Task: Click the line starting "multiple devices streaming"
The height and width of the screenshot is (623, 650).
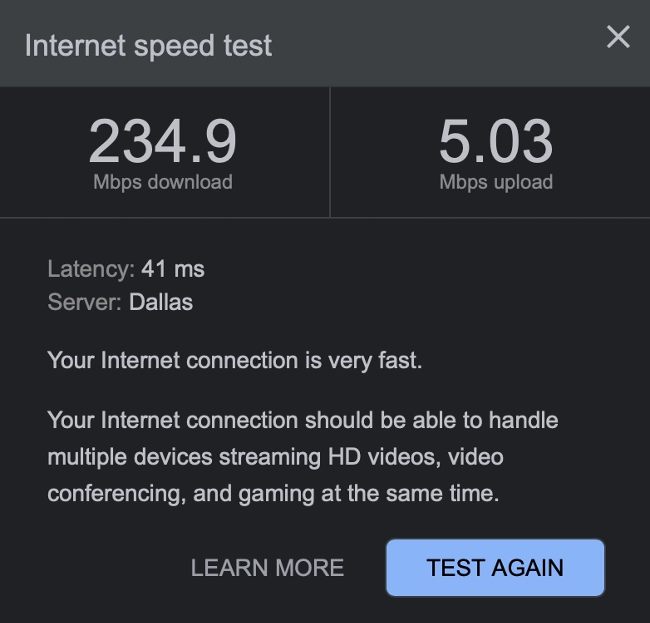Action: click(x=275, y=457)
